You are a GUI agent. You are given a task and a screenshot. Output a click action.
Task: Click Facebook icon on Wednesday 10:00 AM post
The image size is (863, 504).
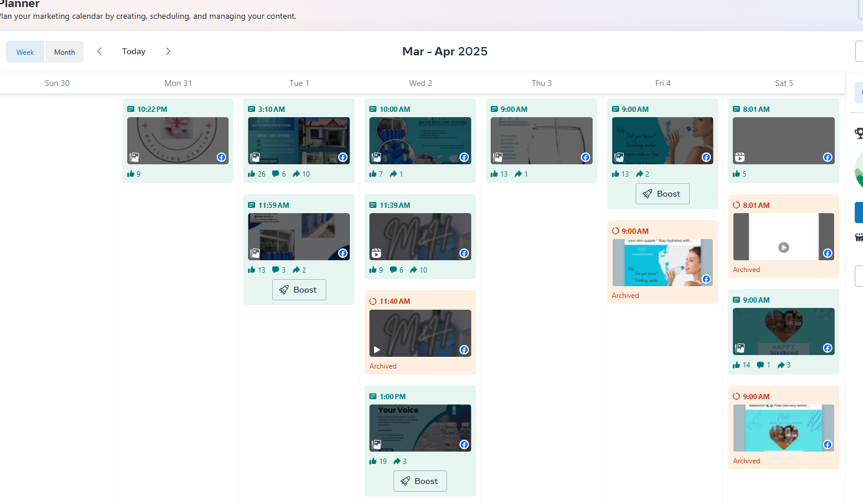[464, 157]
